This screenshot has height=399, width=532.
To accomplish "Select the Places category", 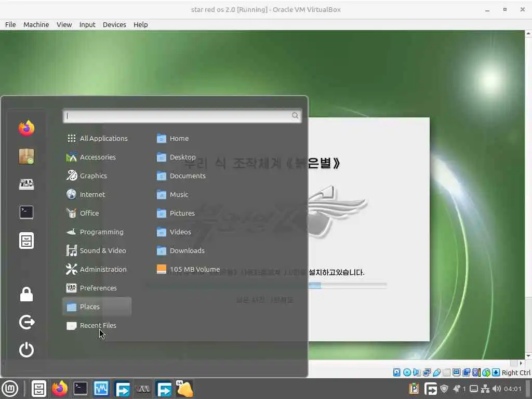I will [x=97, y=307].
